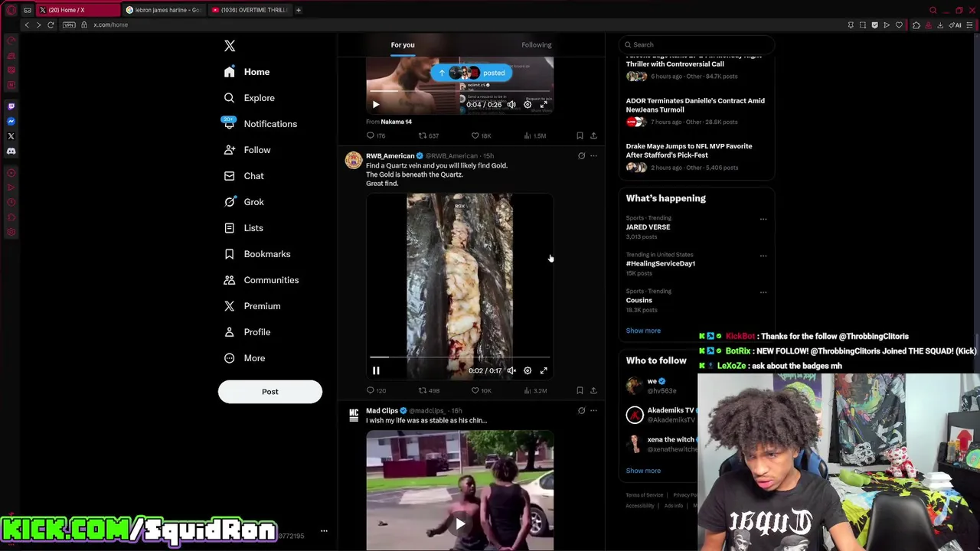The image size is (980, 551).
Task: Open Notifications in the sidebar
Action: coord(260,124)
